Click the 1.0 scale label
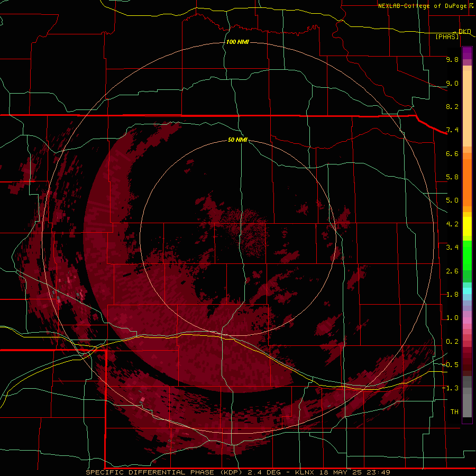The height and width of the screenshot is (476, 476). (x=452, y=318)
